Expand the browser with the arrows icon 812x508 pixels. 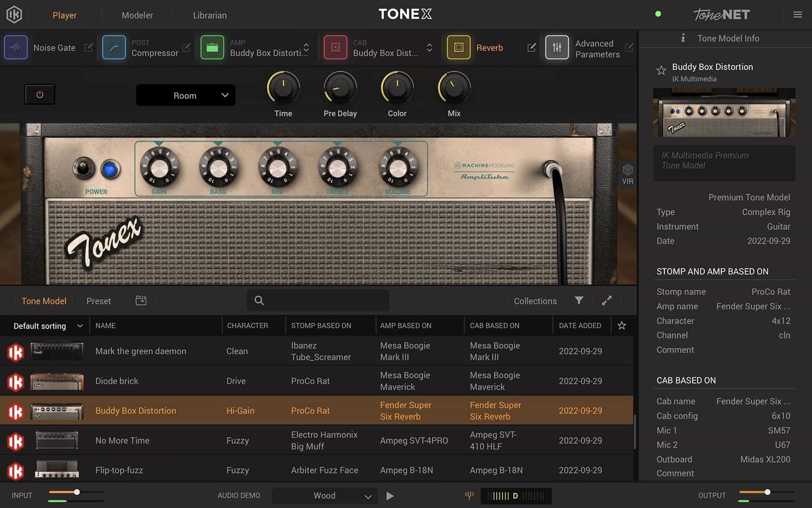coord(607,300)
